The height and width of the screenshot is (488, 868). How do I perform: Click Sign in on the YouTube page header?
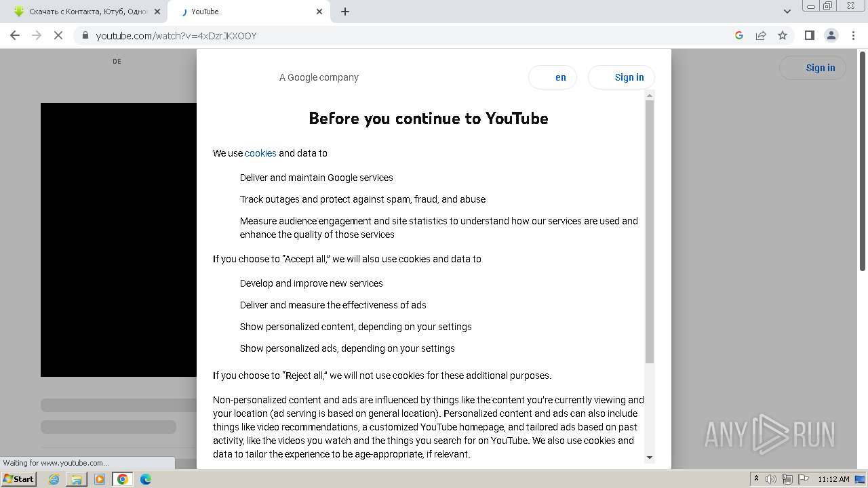pos(812,68)
